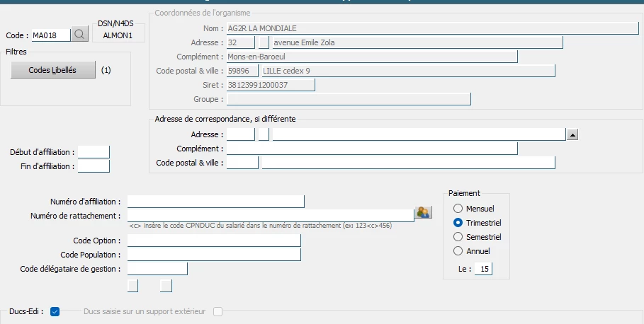Screen dimensions: 644x324
Task: Click the DSN/N4DS ALMON1 box
Action: click(118, 34)
